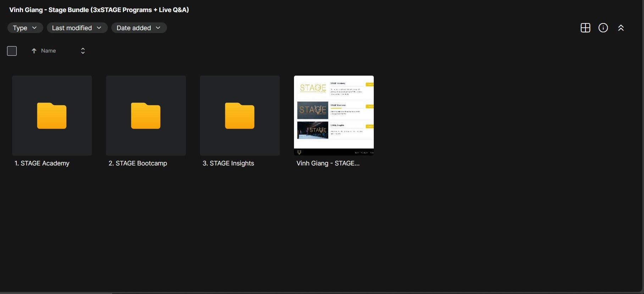
Task: Click the upward sort arrow beside Name
Action: click(34, 51)
